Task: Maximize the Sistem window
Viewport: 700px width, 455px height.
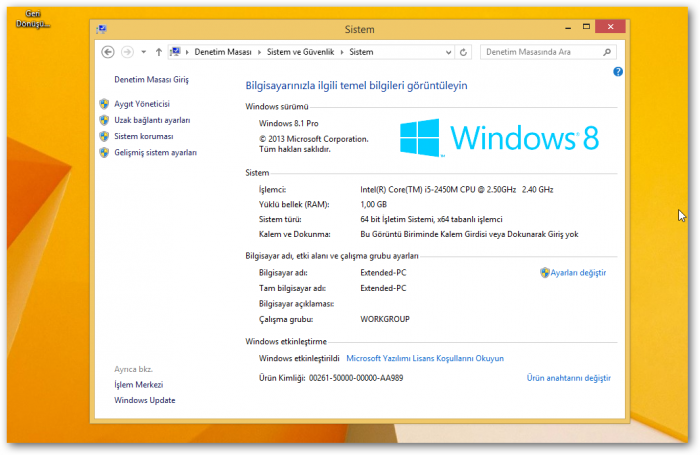Action: (x=586, y=27)
